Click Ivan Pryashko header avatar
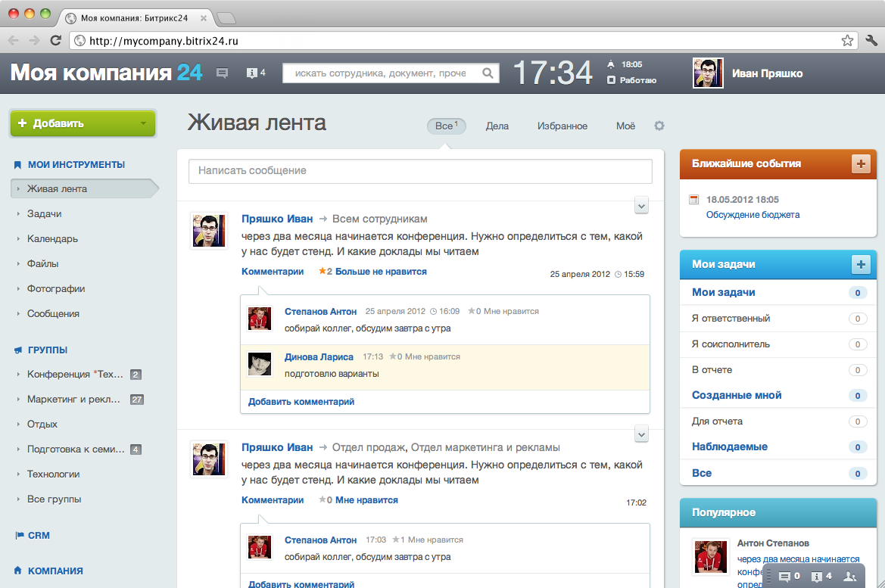The height and width of the screenshot is (588, 885). [708, 73]
